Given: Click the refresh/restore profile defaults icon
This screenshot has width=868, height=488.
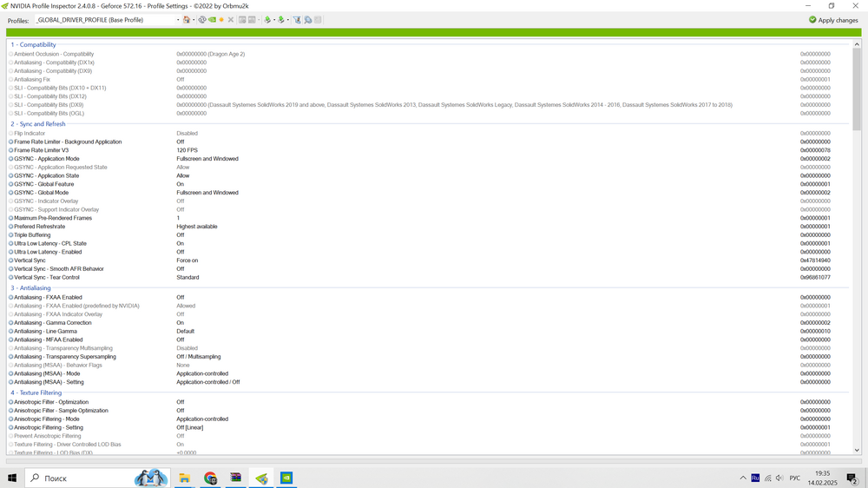Looking at the screenshot, I should pos(202,20).
